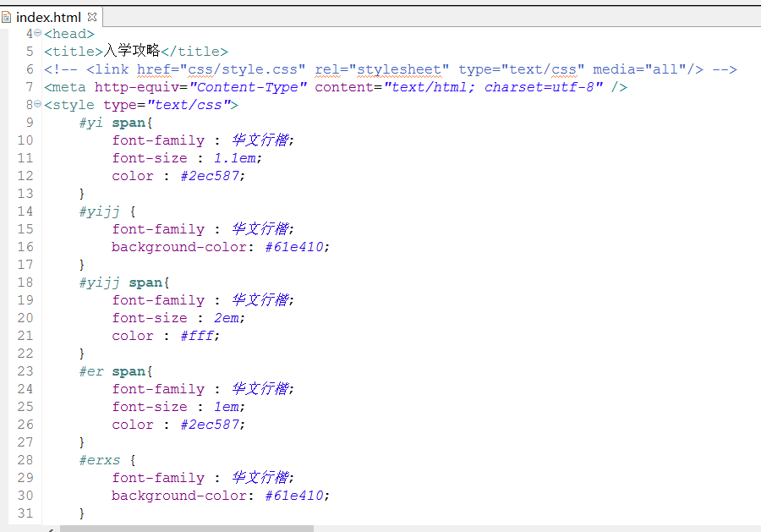Close the index.html tab
The width and height of the screenshot is (761, 532).
click(92, 17)
